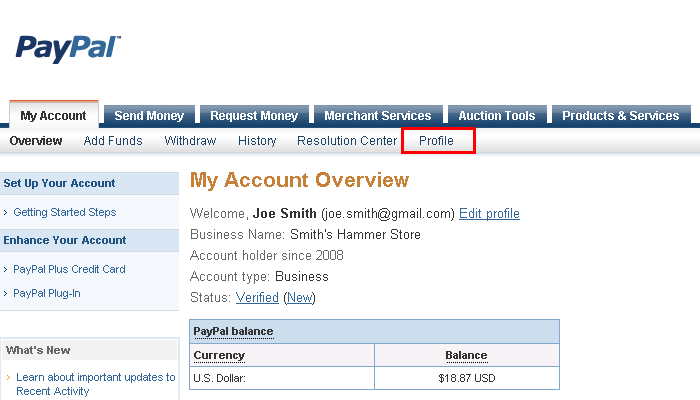Open updates to Recent Activity link
700x400 pixels.
(x=96, y=384)
